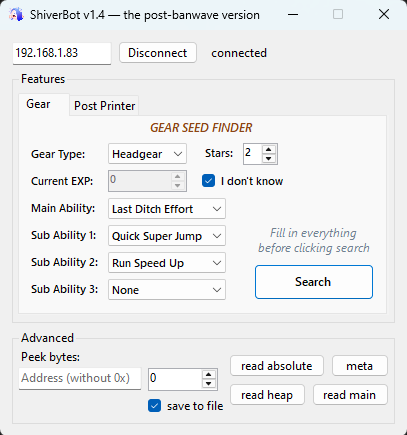The height and width of the screenshot is (435, 407).
Task: Focus the IP address input field
Action: coord(62,53)
